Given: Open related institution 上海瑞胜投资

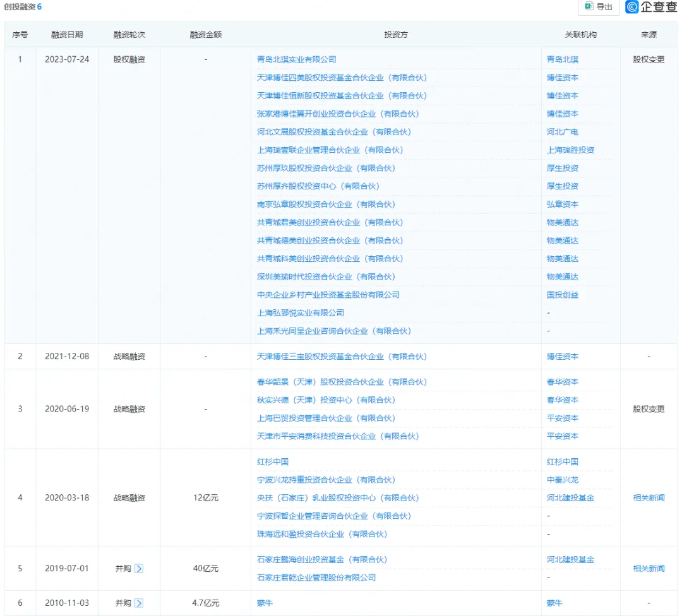Looking at the screenshot, I should pyautogui.click(x=570, y=150).
